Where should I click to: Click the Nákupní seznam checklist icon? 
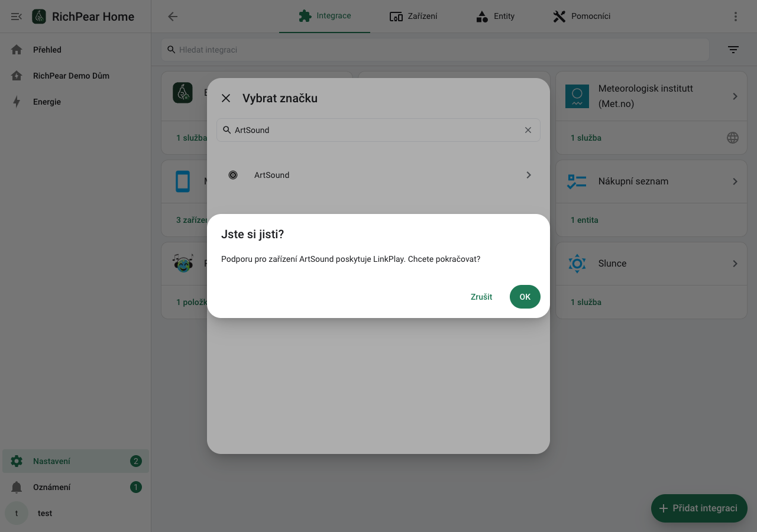(x=577, y=181)
